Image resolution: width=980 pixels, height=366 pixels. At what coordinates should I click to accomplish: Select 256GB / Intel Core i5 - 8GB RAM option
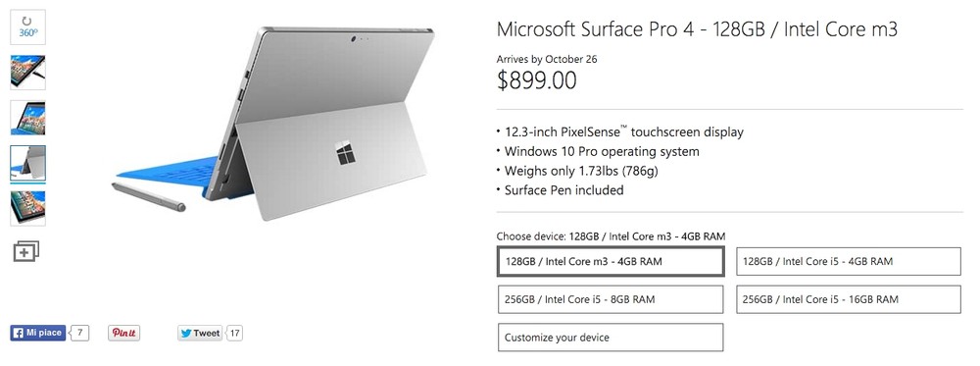tap(611, 299)
